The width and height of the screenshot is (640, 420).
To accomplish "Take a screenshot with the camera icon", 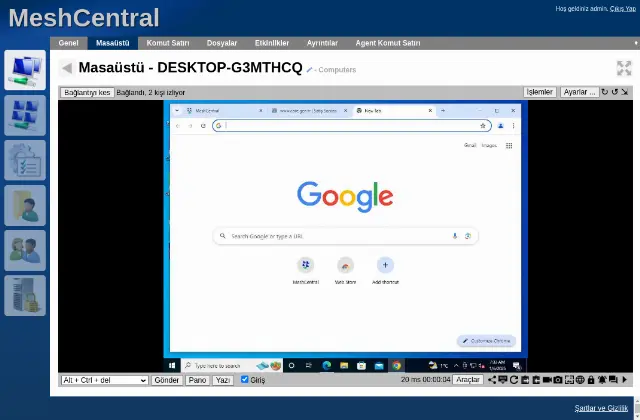I will pyautogui.click(x=558, y=380).
